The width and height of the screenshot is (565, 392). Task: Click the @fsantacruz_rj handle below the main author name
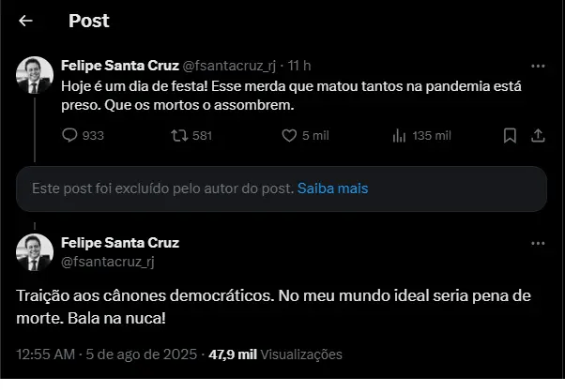coord(107,262)
